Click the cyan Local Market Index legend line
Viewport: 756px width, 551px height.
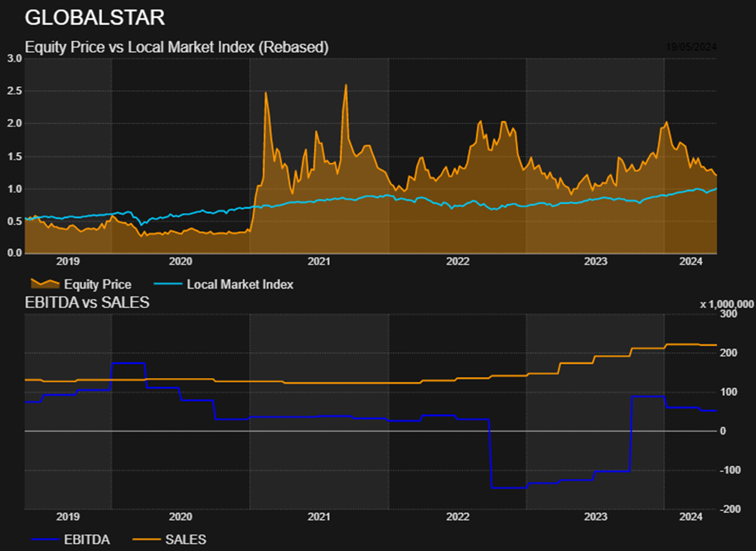click(x=167, y=284)
